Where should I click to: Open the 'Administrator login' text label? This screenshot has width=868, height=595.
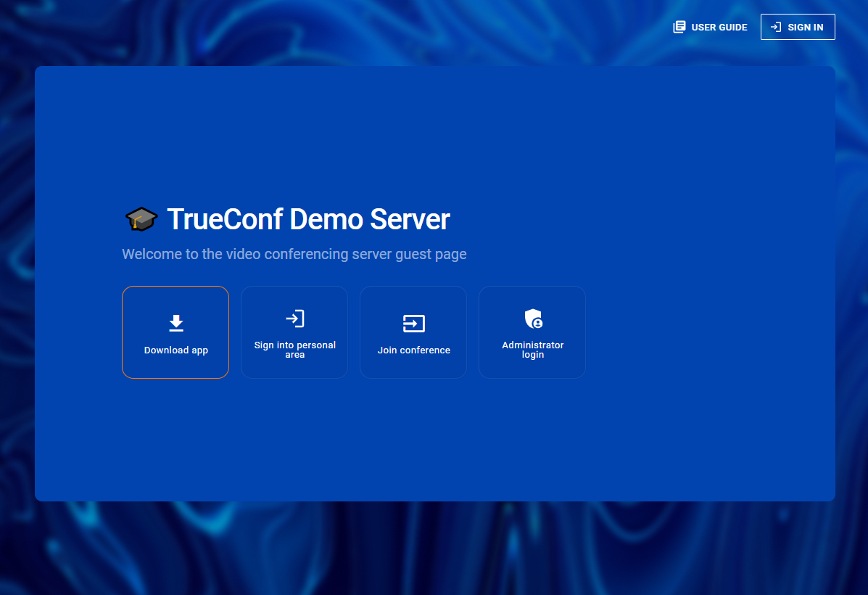tap(532, 345)
